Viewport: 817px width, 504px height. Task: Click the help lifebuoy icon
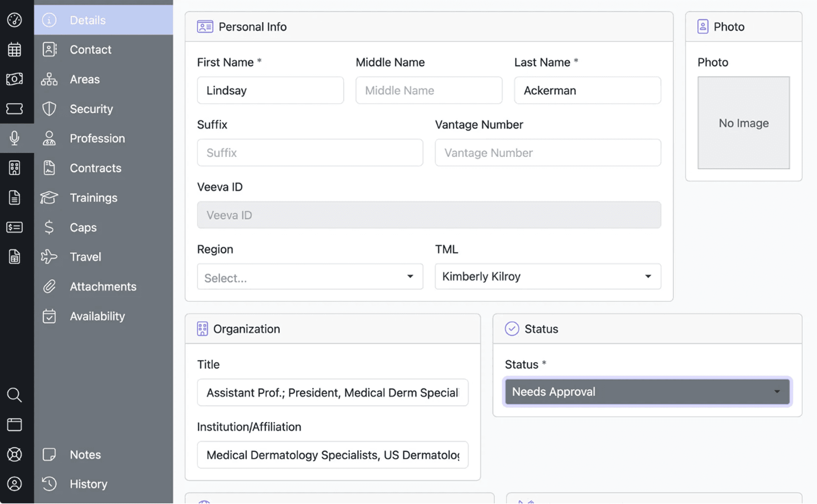15,454
